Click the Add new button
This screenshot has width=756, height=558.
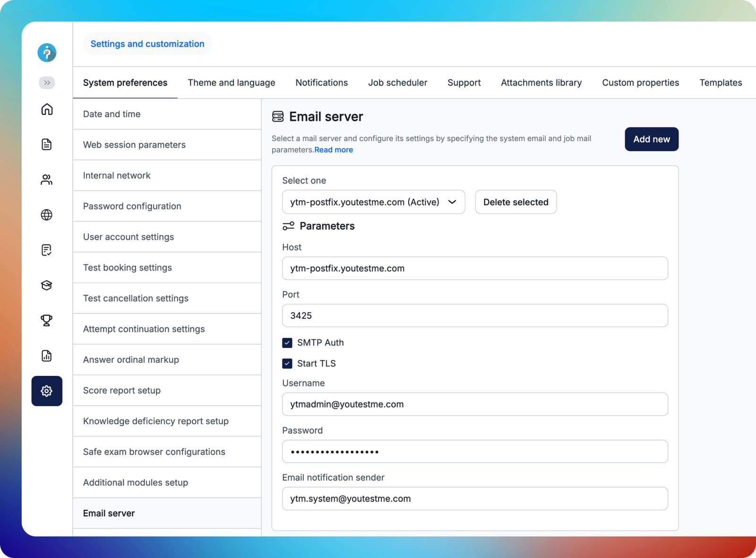[x=651, y=139]
